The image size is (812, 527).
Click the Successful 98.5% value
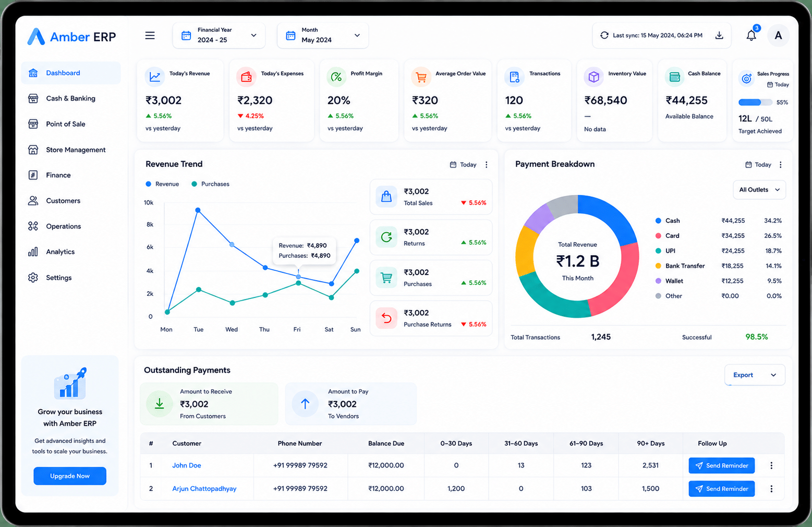[757, 337]
